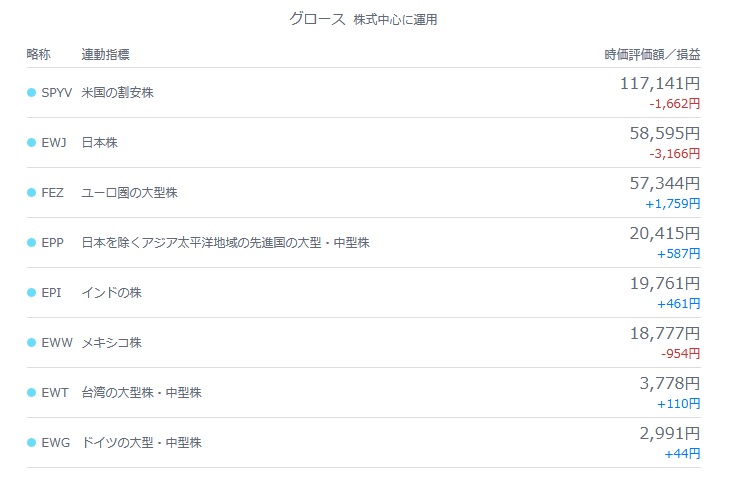Click the blue dot beside EPP
Screen dimensions: 739x489
click(32, 243)
